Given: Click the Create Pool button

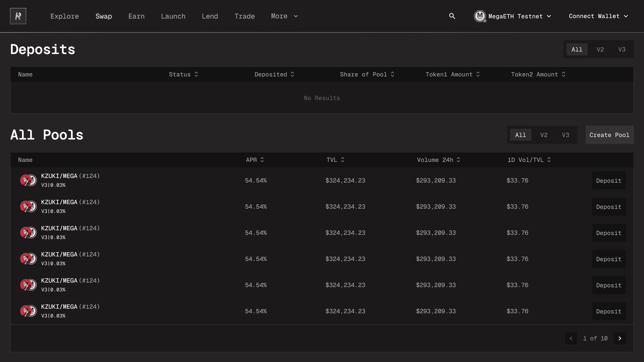Looking at the screenshot, I should [609, 135].
